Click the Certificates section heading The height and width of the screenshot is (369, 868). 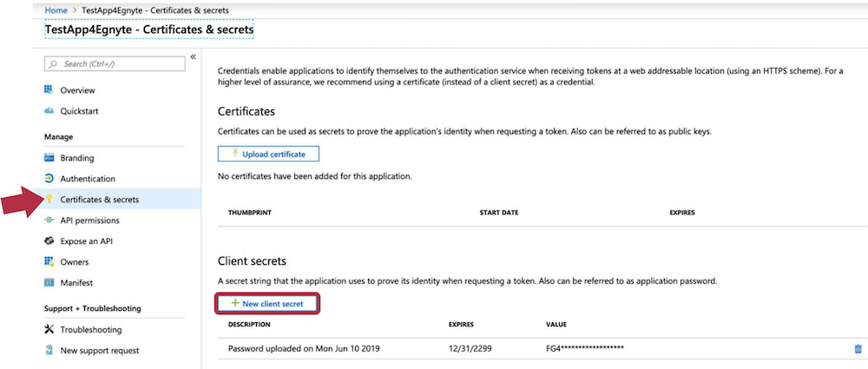247,111
